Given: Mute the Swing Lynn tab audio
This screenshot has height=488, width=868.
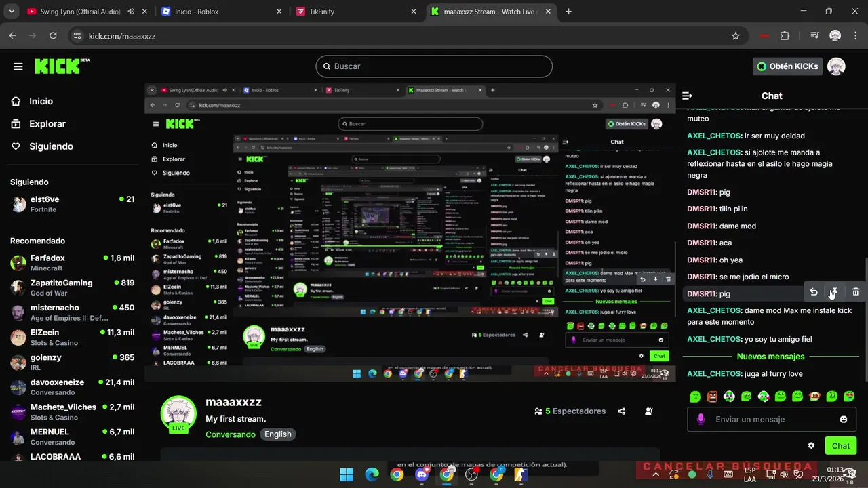Looking at the screenshot, I should [x=131, y=12].
